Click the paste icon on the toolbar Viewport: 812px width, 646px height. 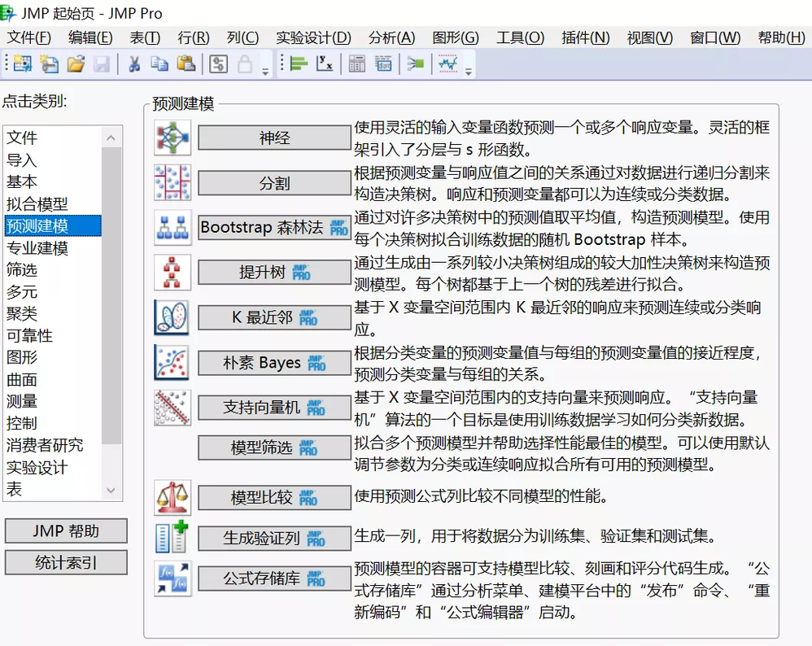click(x=186, y=63)
